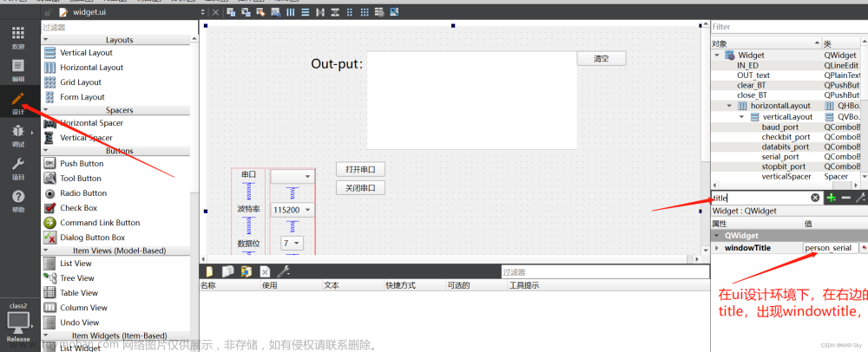Click the 清空 clear button on form
This screenshot has height=352, width=868.
tap(602, 59)
